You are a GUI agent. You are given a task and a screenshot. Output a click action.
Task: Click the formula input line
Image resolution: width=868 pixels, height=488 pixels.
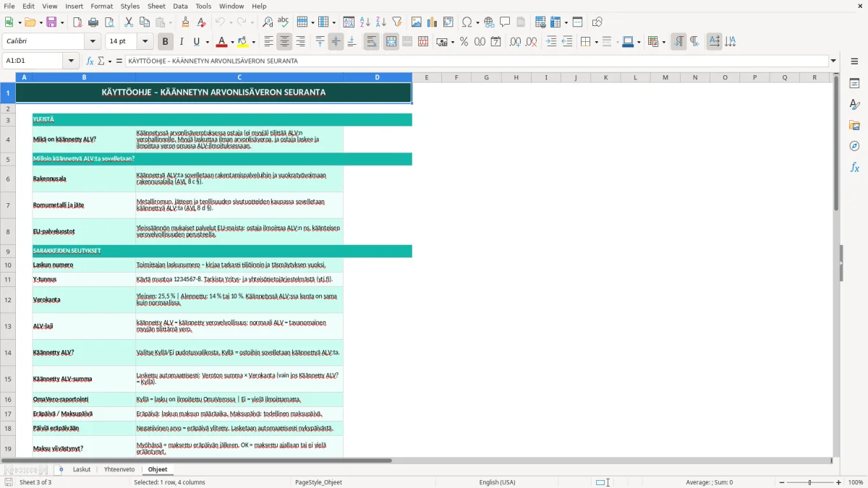pos(477,61)
